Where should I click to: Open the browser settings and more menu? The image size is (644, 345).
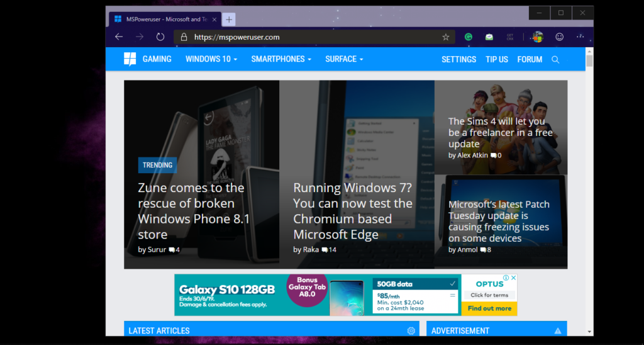pos(580,37)
